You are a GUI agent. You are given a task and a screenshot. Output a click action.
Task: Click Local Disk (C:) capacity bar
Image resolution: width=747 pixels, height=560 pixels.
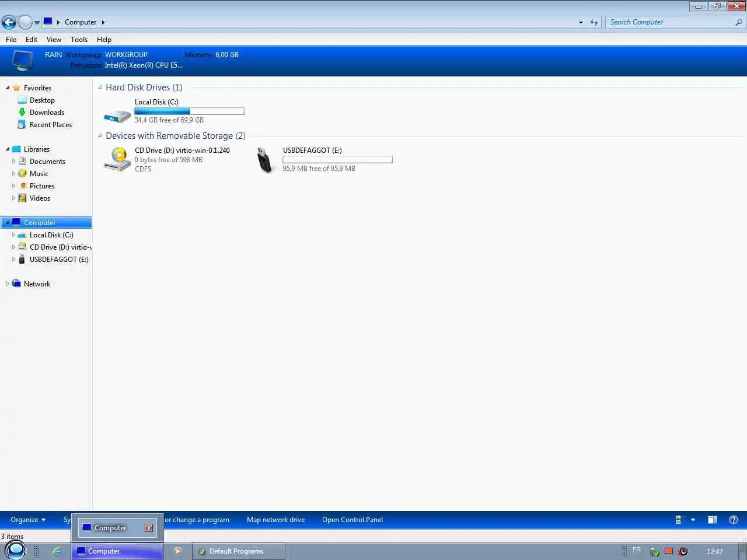[189, 111]
